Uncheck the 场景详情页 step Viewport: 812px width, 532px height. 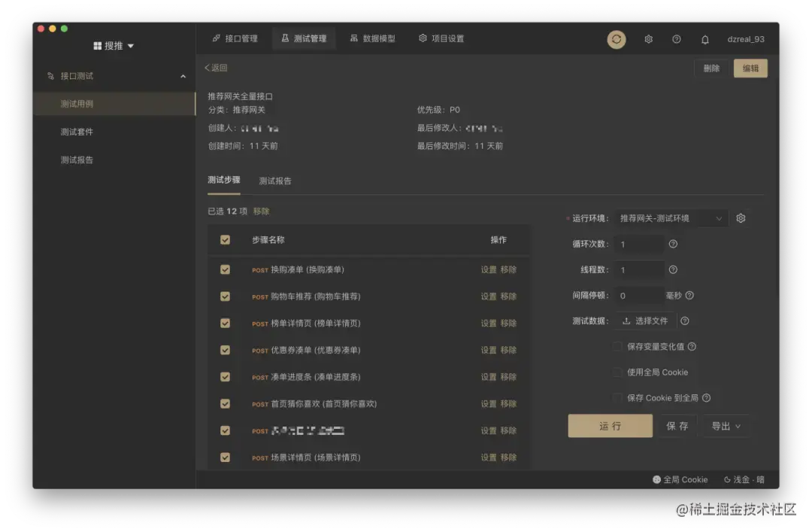pos(225,458)
